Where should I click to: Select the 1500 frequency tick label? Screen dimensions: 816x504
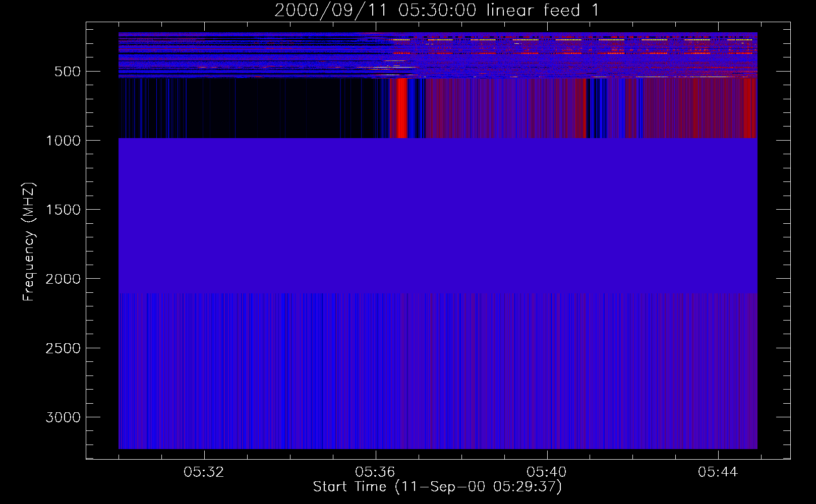point(63,210)
